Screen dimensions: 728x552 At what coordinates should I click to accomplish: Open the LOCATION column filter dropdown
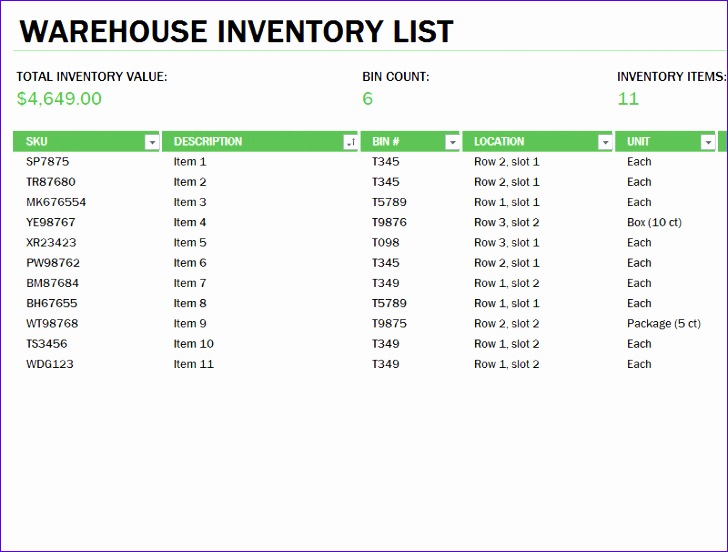coord(605,142)
